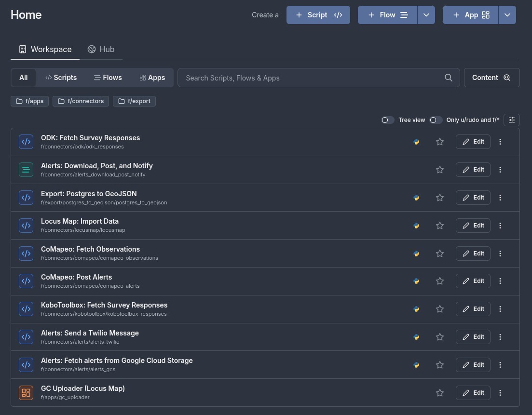Open more options for Locus Map: Import Data
The width and height of the screenshot is (532, 415).
[500, 226]
